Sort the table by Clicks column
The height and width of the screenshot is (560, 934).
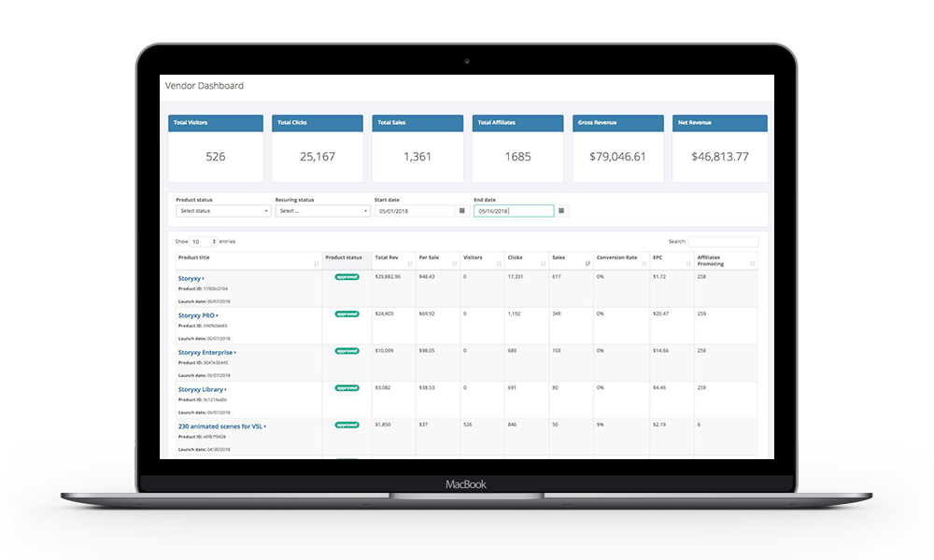[x=542, y=263]
